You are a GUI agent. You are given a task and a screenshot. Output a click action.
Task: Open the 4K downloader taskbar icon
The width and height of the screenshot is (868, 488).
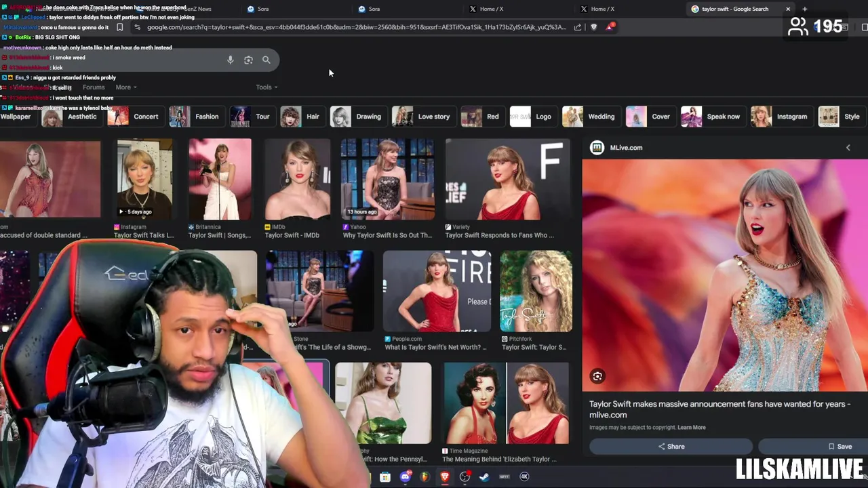click(x=524, y=477)
